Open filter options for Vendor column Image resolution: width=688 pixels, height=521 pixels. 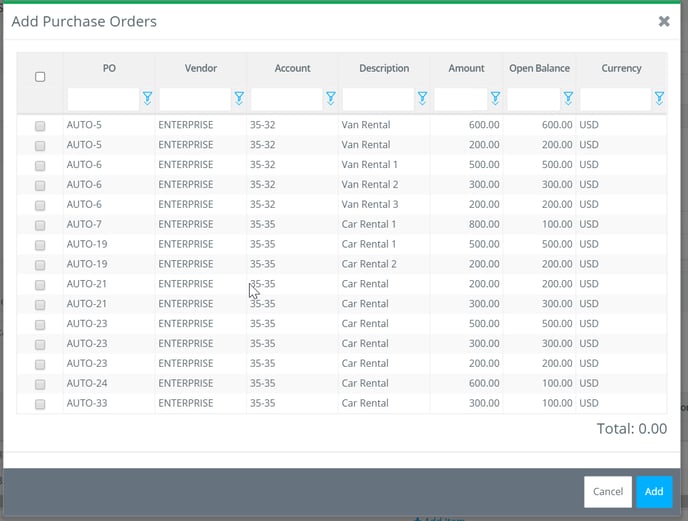[x=239, y=98]
